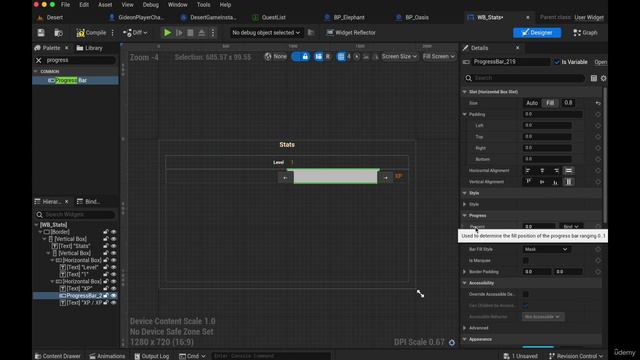Click the ProgressBar_219 name field
Image resolution: width=640 pixels, height=360 pixels.
tap(511, 62)
